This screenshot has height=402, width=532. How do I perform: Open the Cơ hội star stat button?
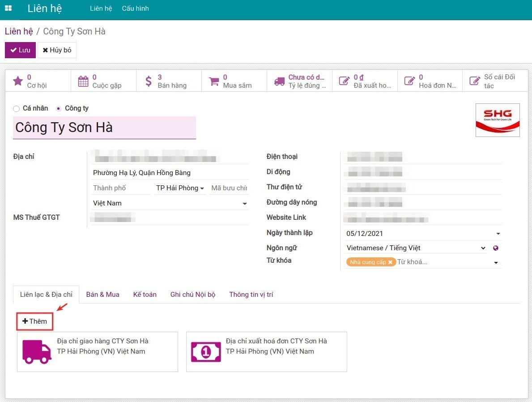click(38, 81)
